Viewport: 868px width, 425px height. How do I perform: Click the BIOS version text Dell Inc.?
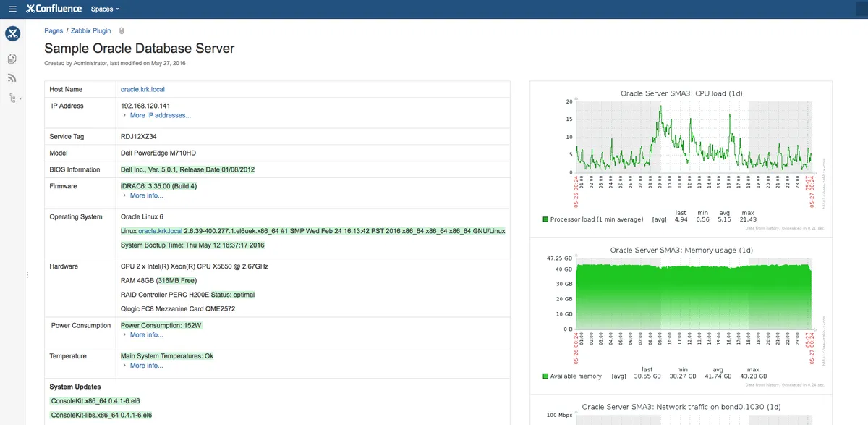tap(188, 169)
